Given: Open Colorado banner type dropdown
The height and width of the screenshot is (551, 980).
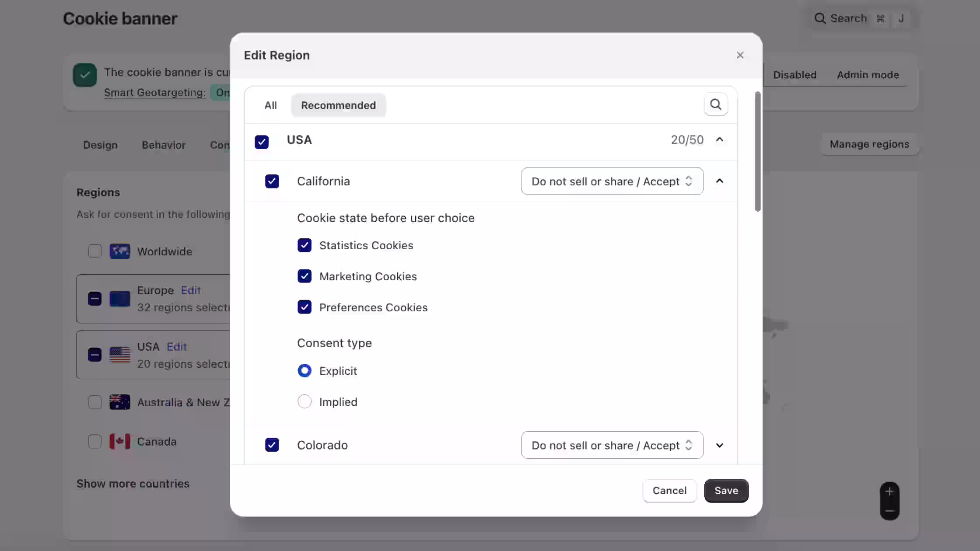Looking at the screenshot, I should 612,445.
